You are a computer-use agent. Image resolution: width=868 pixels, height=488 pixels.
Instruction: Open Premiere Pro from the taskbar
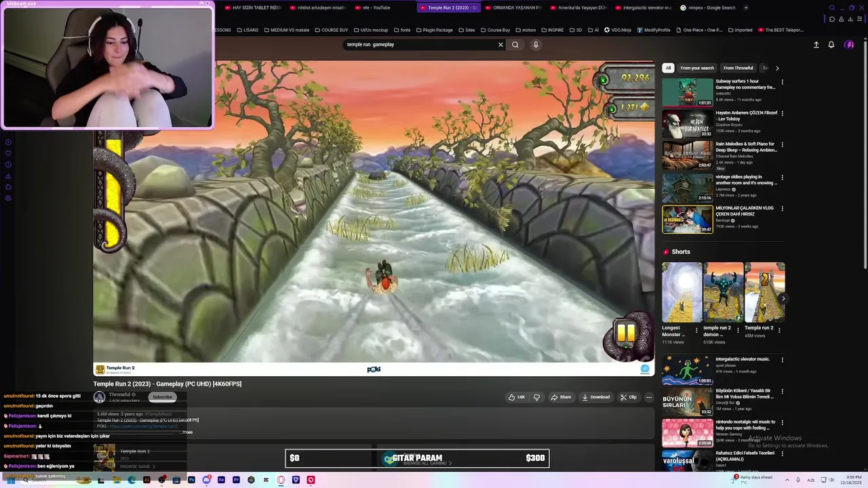tap(236, 480)
